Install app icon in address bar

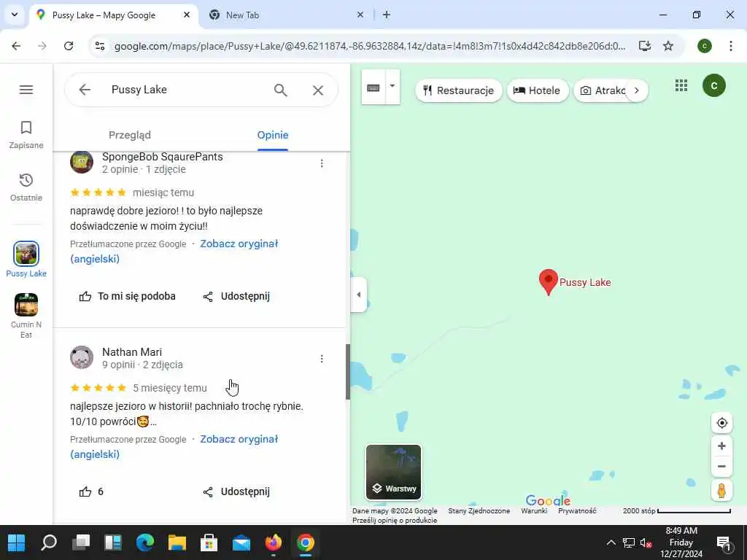[645, 46]
